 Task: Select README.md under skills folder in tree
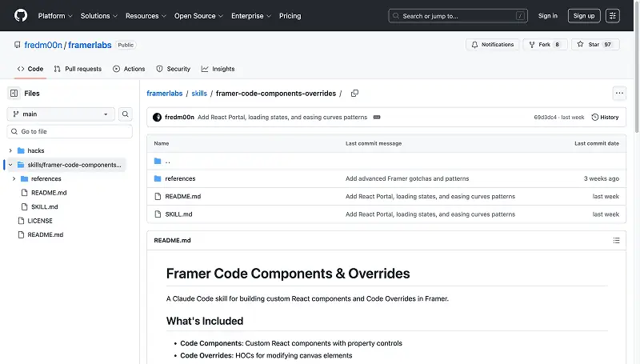pos(49,193)
